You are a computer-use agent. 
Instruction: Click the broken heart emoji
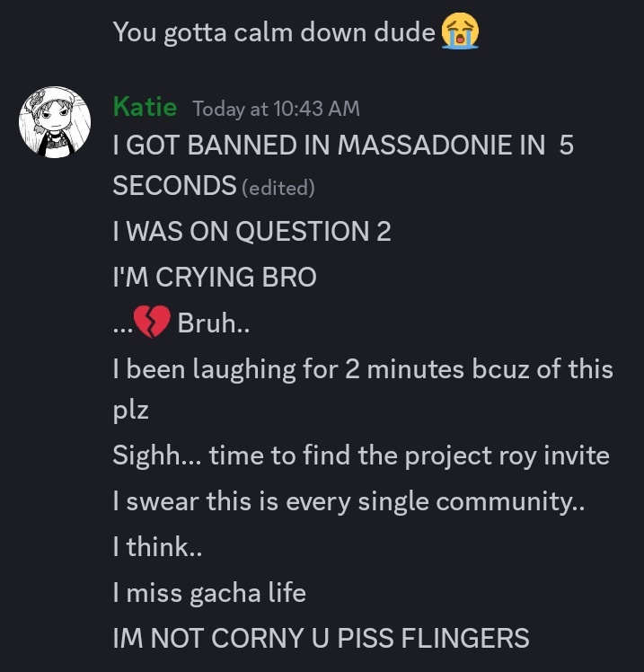pos(152,322)
